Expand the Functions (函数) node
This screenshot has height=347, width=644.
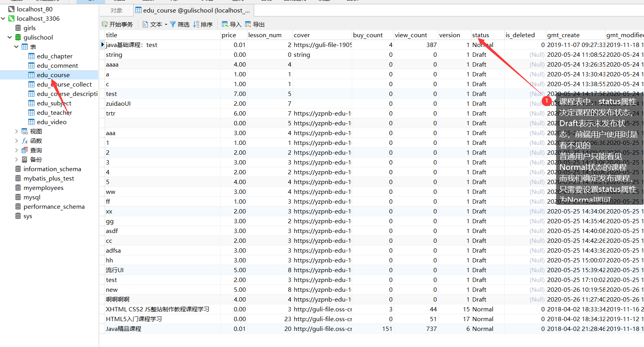[16, 141]
